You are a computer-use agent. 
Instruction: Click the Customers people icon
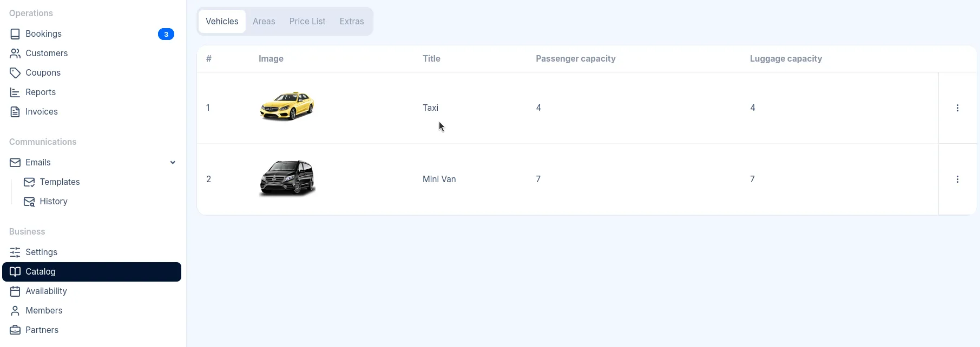15,54
